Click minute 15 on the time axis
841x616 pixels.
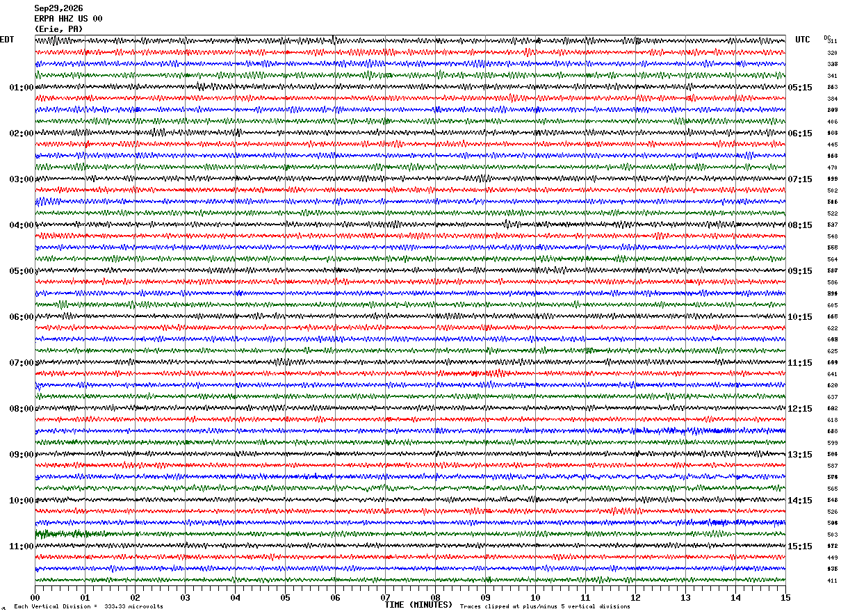click(785, 597)
